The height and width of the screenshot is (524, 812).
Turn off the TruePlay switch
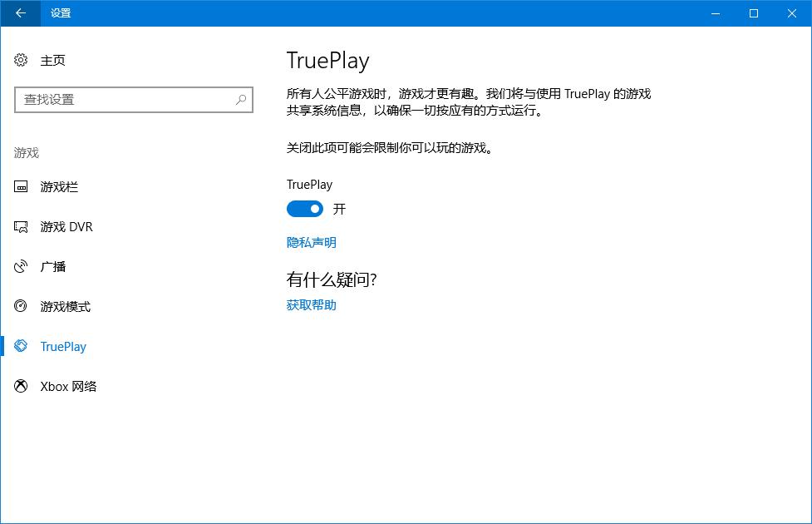click(x=304, y=209)
